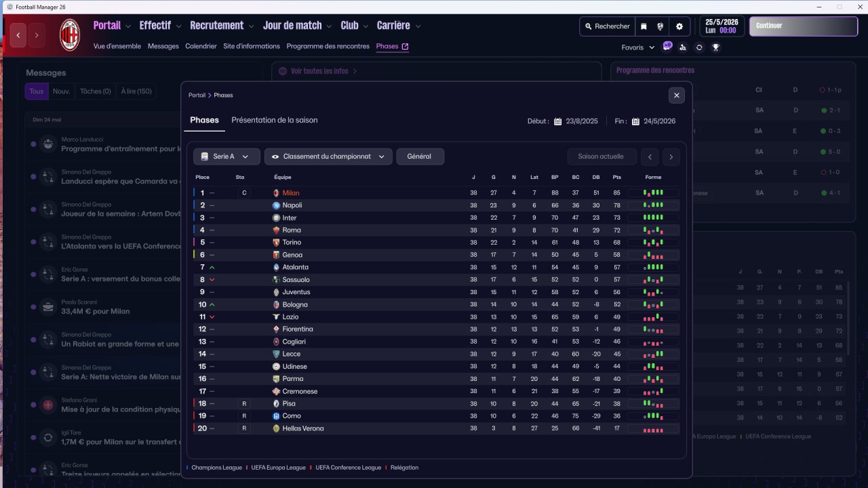Click the Hellas Verona club crest

(276, 428)
